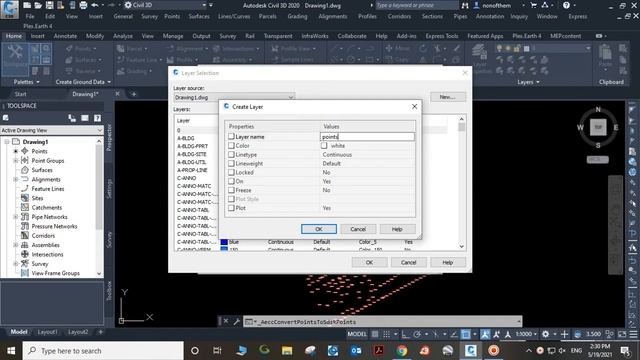
Task: Select the Surfaces tree item
Action: [x=42, y=170]
